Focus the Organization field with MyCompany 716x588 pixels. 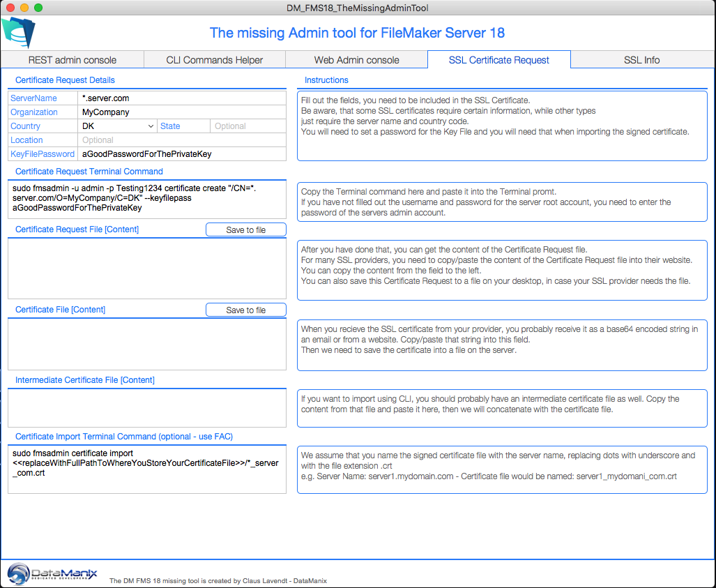(x=182, y=112)
